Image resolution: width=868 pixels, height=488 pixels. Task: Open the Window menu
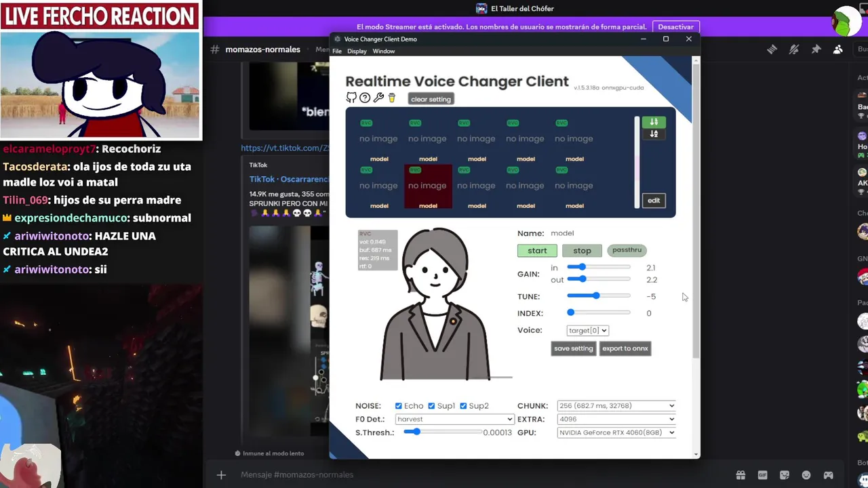384,52
